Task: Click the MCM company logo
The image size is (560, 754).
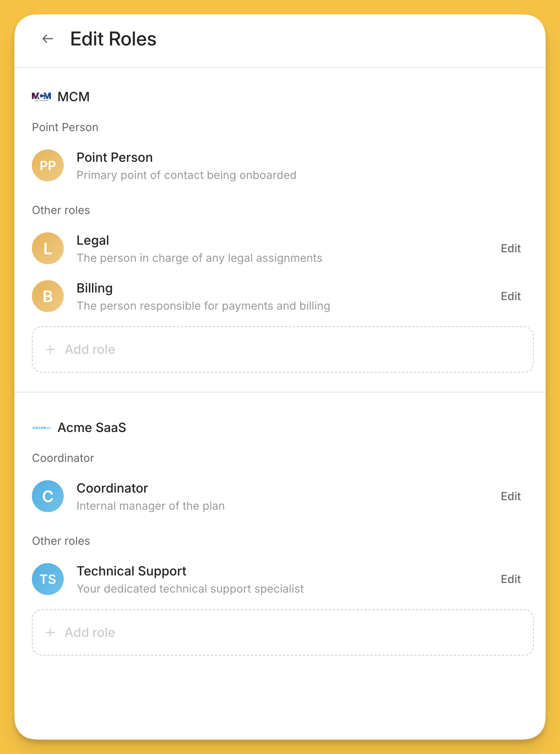Action: click(x=41, y=96)
